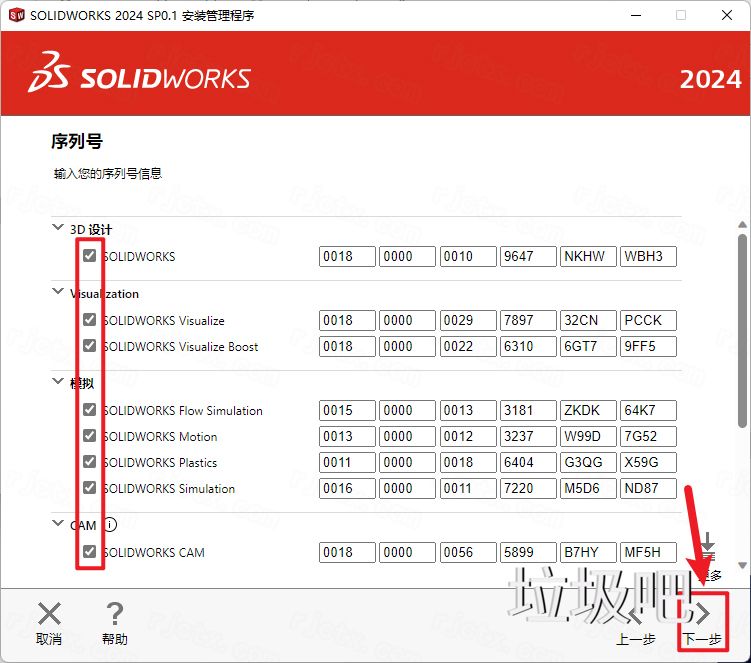Click the CAM info icon
Viewport: 751px width, 663px height.
(110, 525)
